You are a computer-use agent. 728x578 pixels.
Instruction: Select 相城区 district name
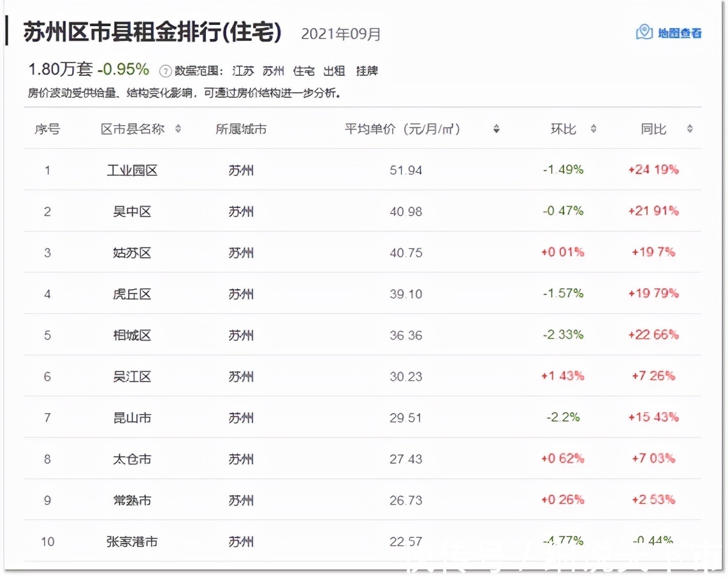click(x=133, y=336)
